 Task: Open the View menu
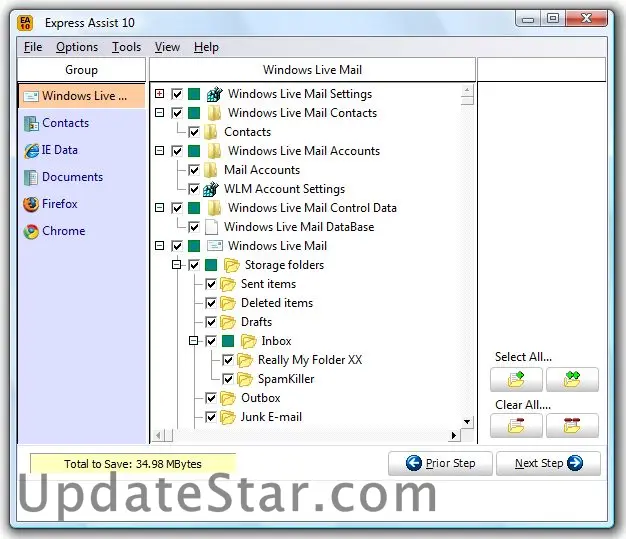coord(167,47)
